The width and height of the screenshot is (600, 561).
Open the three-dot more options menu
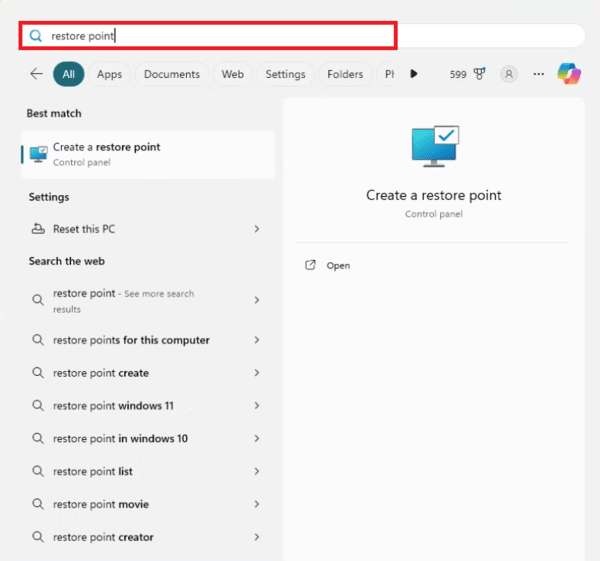(x=538, y=74)
